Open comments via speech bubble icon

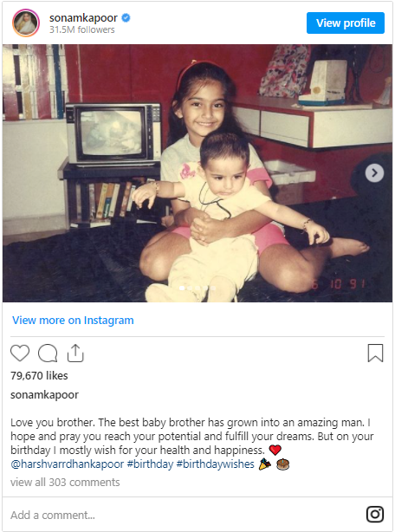(48, 354)
